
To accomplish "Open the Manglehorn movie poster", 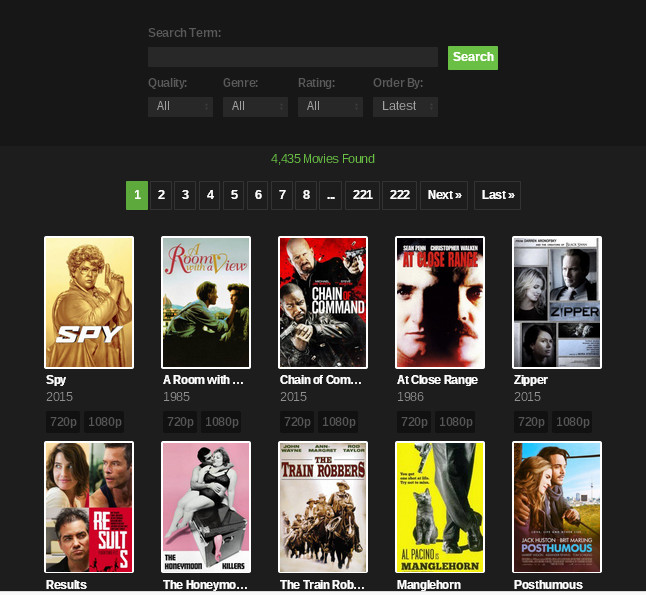I will point(440,507).
